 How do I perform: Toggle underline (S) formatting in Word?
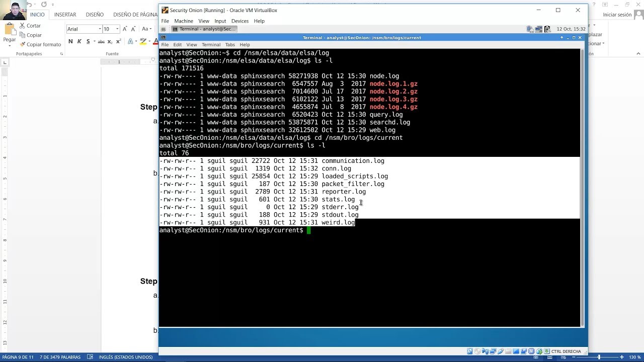pyautogui.click(x=88, y=41)
